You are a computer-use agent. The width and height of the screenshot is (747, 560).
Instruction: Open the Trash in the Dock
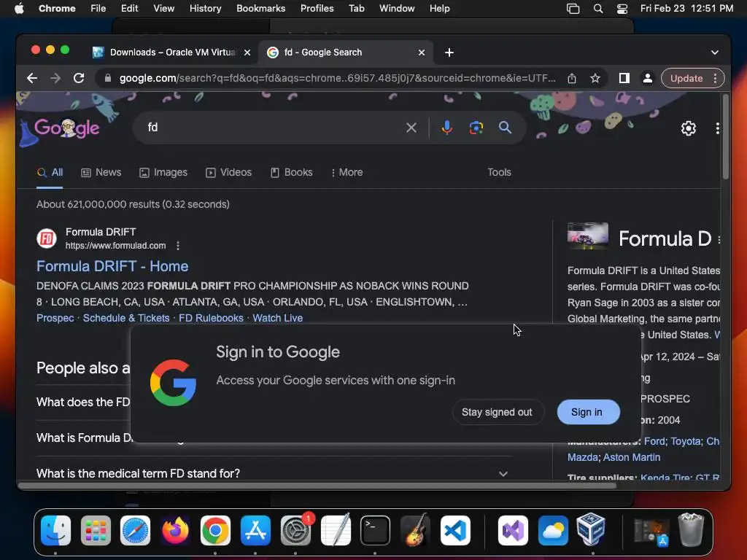pyautogui.click(x=691, y=529)
